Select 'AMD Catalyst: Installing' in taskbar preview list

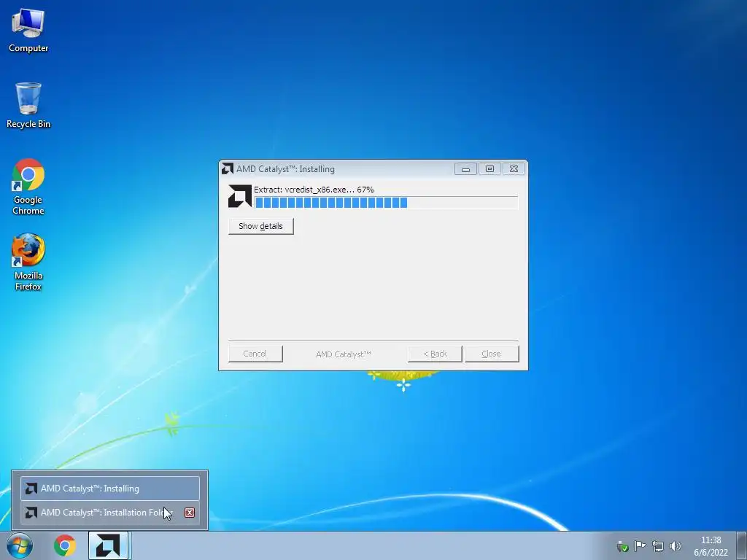[x=110, y=489]
